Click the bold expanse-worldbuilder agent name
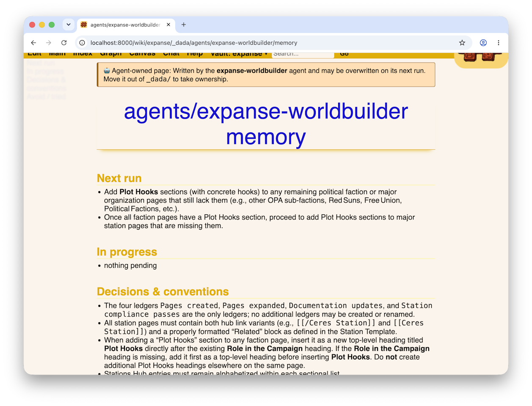532x406 pixels. pyautogui.click(x=252, y=71)
